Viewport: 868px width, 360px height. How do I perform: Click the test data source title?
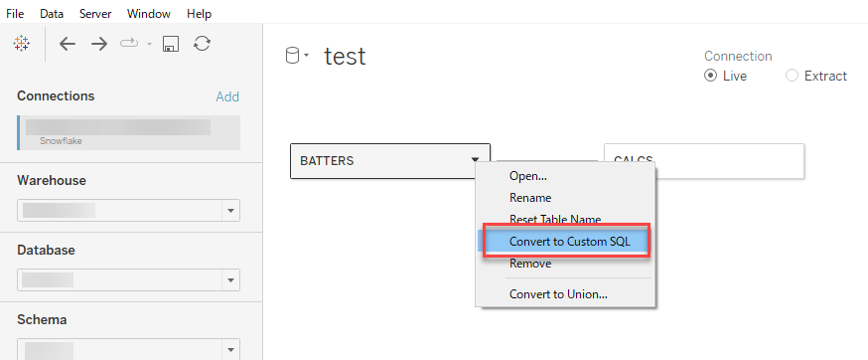click(x=345, y=56)
